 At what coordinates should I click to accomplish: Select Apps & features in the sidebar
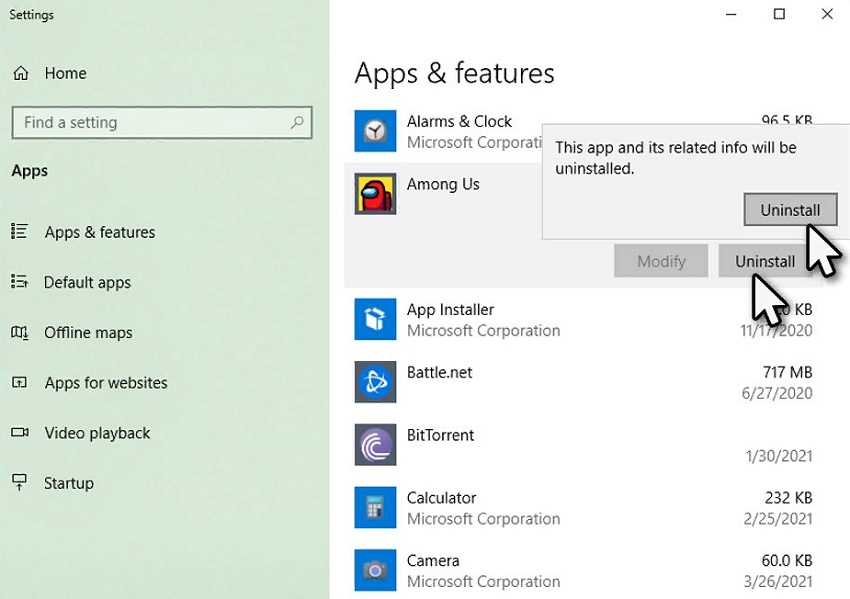point(100,232)
